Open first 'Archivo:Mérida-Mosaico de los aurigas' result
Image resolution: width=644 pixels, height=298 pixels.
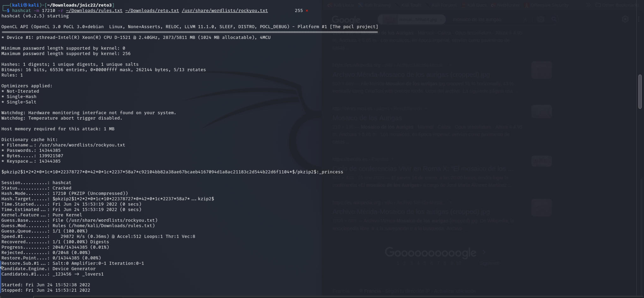[411, 75]
